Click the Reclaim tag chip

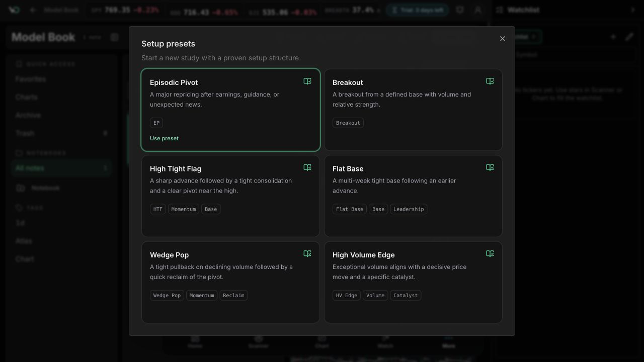(233, 296)
